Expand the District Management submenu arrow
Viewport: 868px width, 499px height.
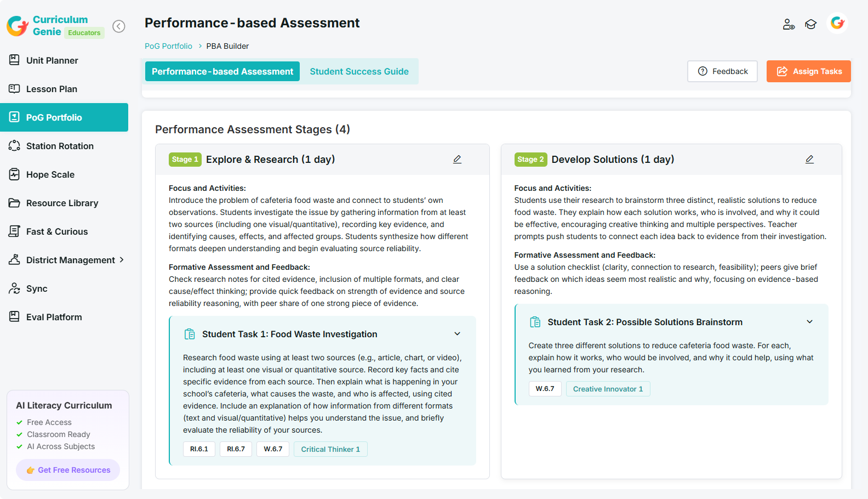click(122, 259)
